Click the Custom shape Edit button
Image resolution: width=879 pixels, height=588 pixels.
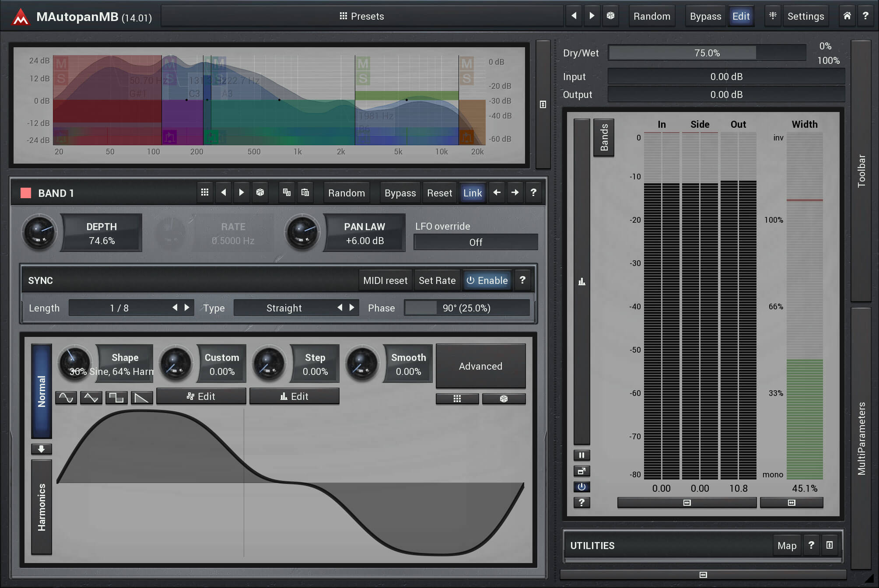click(x=201, y=396)
